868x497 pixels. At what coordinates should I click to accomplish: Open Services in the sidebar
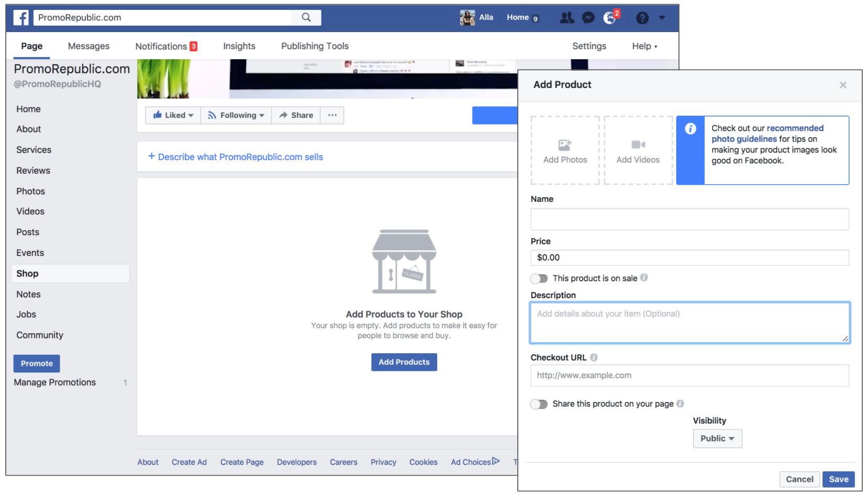tap(34, 150)
